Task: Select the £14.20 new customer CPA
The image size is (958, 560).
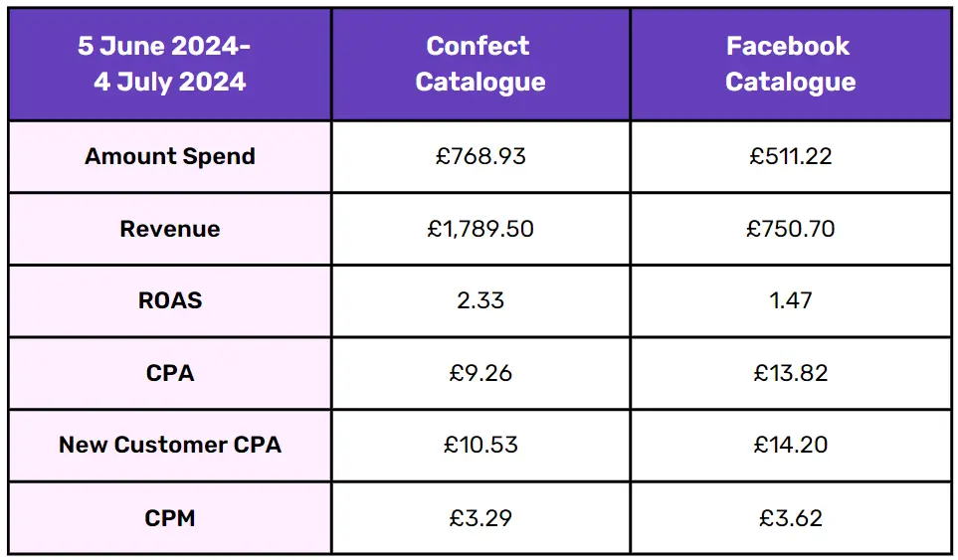Action: [x=790, y=445]
